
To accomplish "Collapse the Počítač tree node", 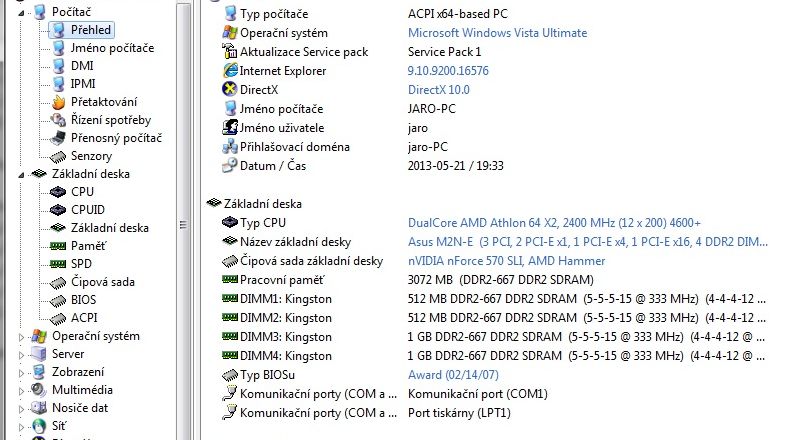I will tap(21, 13).
